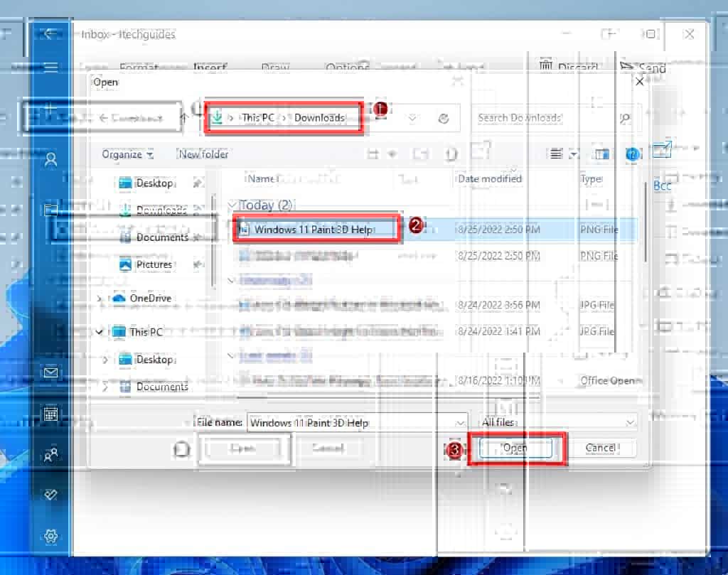Open the People icon in Mail sidebar
Viewport: 728px width, 575px height.
[50, 455]
